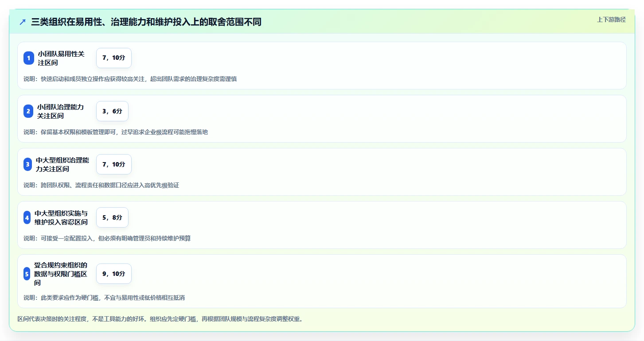Select number badge 4 for 中大型组织实施与维护投入
The width and height of the screenshot is (644, 341).
coord(27,217)
